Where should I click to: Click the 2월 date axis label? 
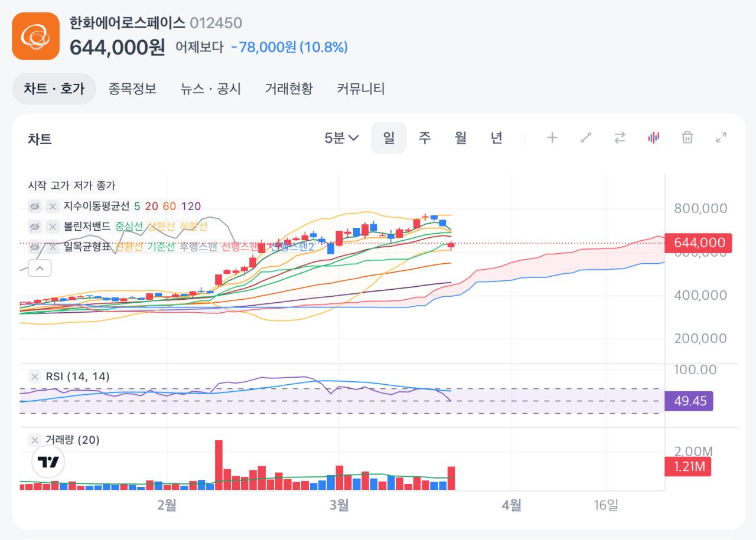pyautogui.click(x=167, y=505)
